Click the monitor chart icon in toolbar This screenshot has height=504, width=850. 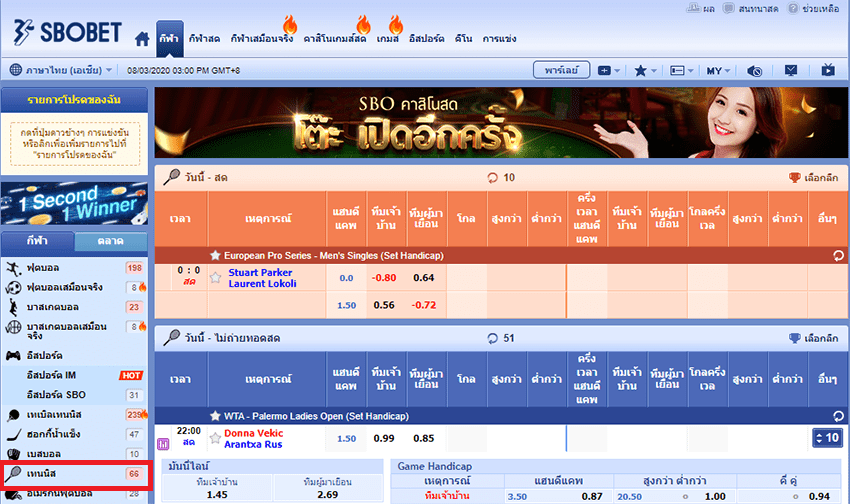(x=791, y=70)
